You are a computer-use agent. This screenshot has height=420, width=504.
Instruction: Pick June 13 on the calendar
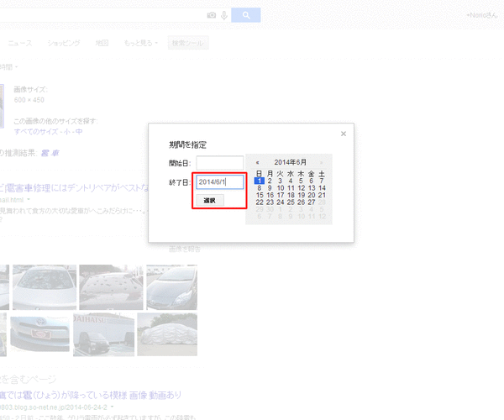(312, 188)
